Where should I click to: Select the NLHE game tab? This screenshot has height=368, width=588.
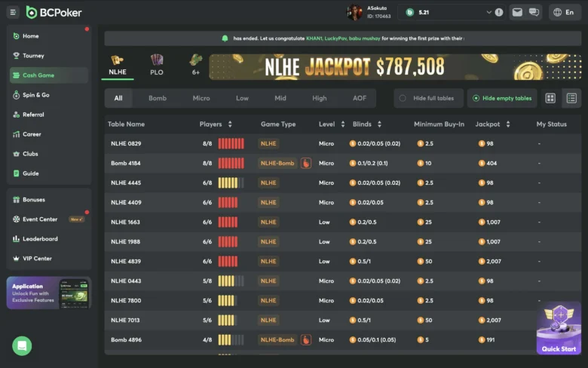118,66
